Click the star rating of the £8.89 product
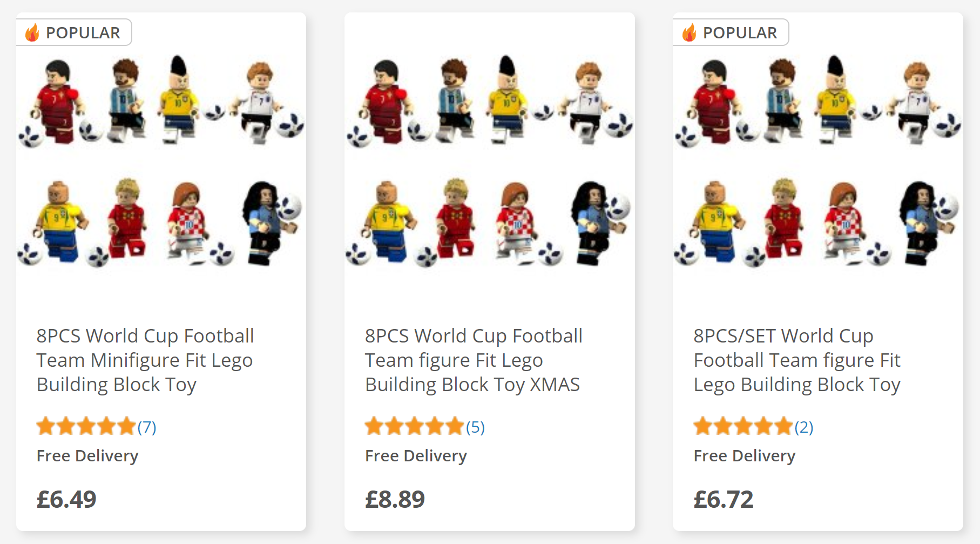Viewport: 980px width, 544px height. (415, 426)
